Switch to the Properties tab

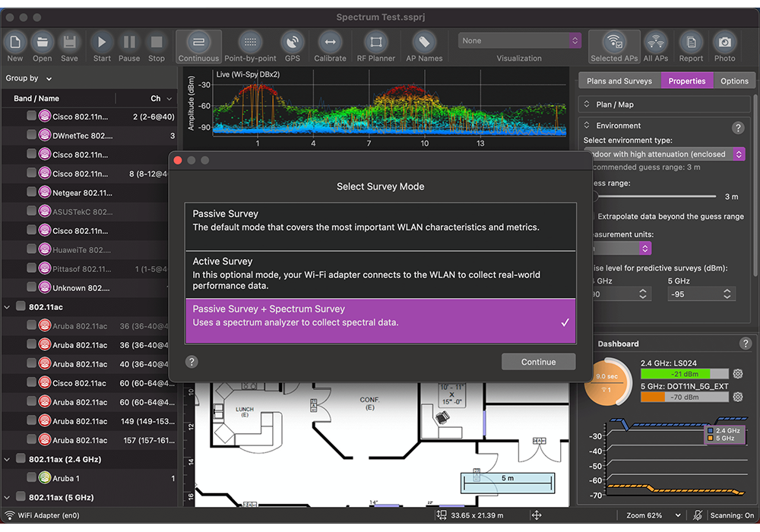coord(687,81)
